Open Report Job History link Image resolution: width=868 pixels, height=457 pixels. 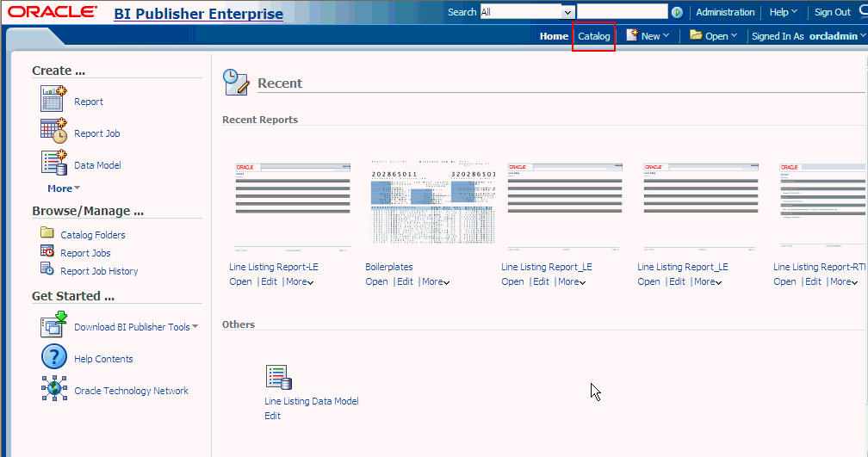[x=99, y=271]
